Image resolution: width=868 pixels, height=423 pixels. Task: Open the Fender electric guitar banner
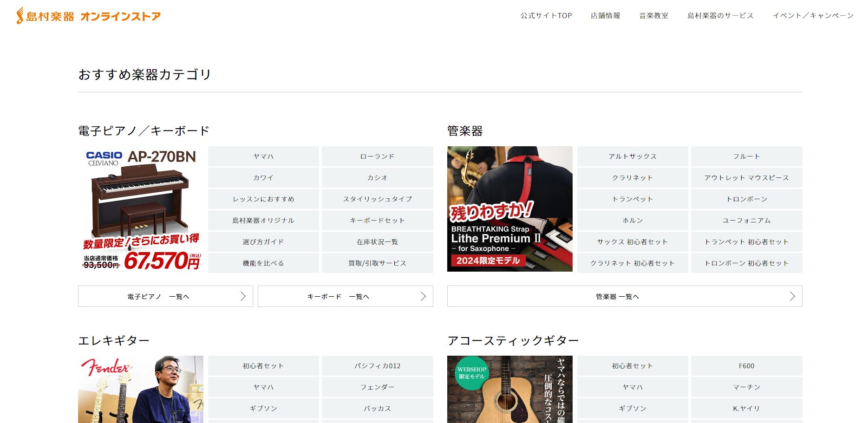coord(141,389)
